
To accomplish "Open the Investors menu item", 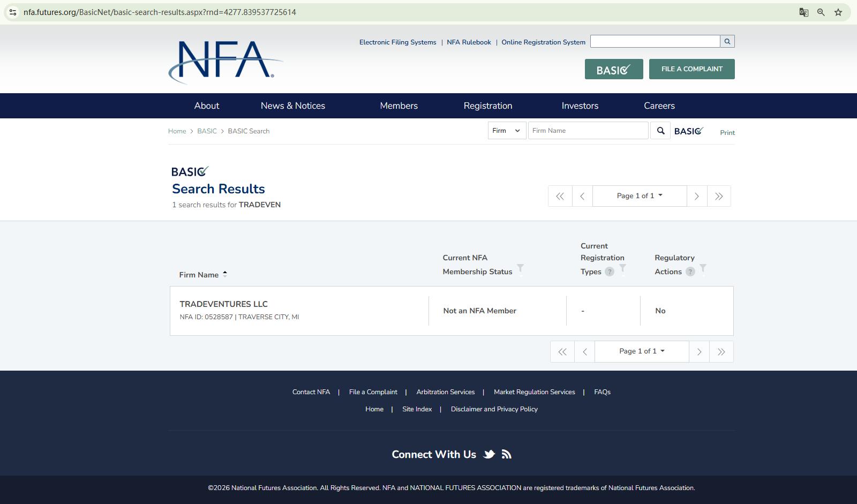I will point(580,106).
